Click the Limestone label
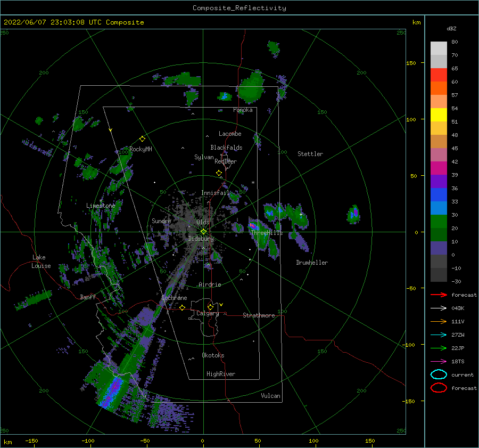The image size is (479, 448). [x=101, y=206]
